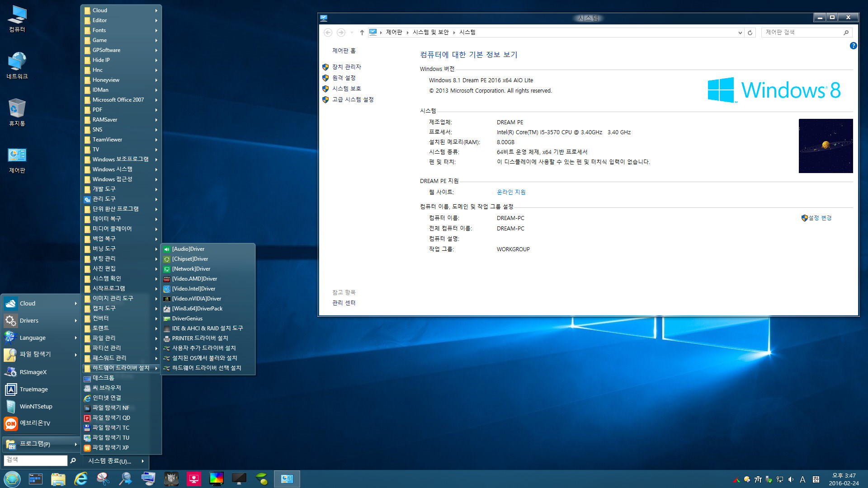Open the 데이터 복구 folder
Viewport: 868px width, 488px height.
pyautogui.click(x=121, y=219)
